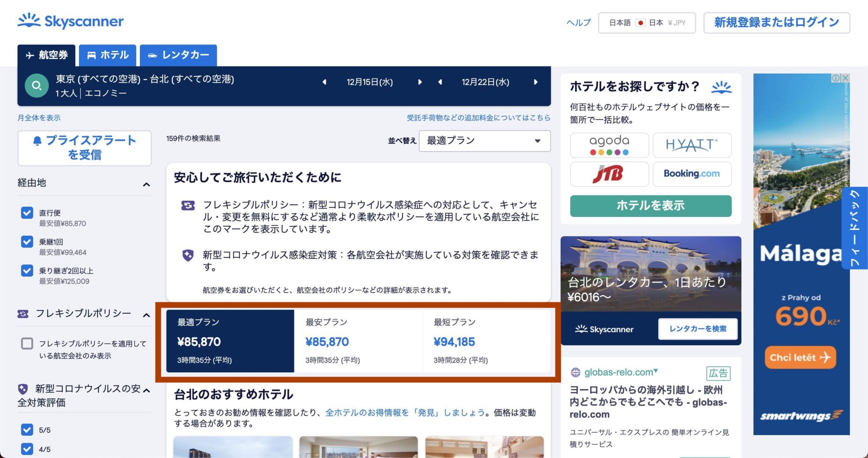Click the Skyscanner logo

coord(70,21)
